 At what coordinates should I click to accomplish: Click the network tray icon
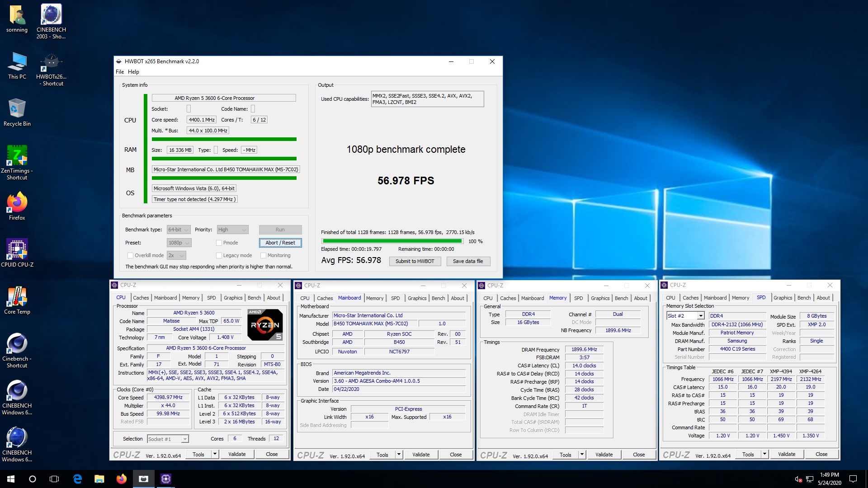tap(810, 479)
